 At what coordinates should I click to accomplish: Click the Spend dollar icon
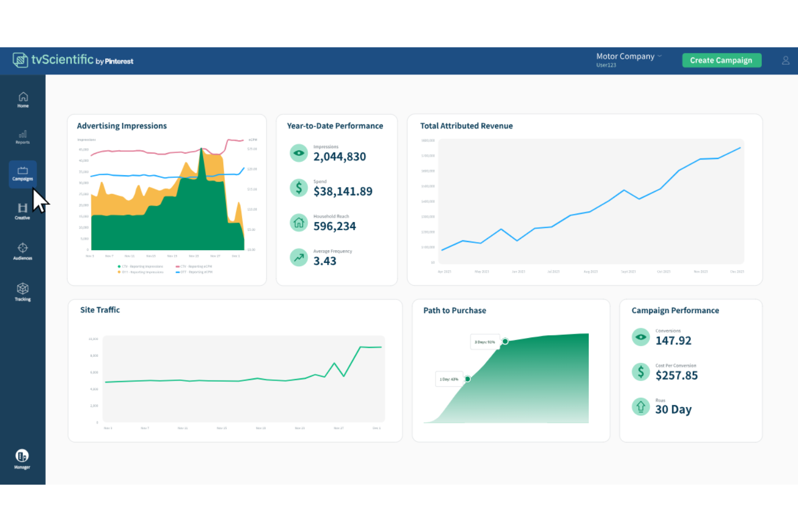pos(299,188)
